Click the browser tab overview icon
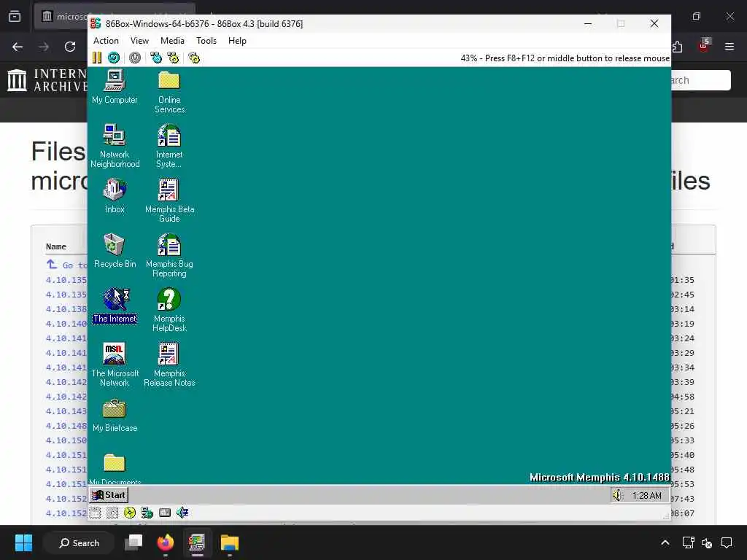The width and height of the screenshot is (747, 560). [x=15, y=17]
